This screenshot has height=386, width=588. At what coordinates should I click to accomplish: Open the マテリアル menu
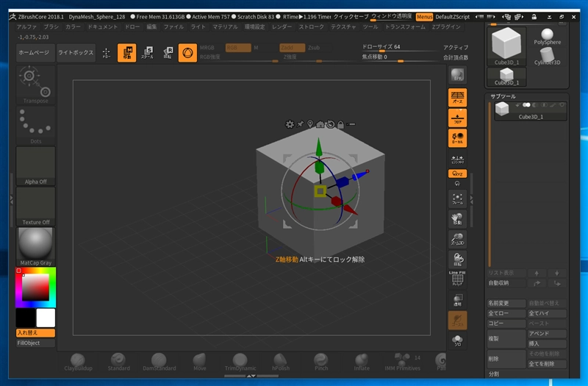226,27
